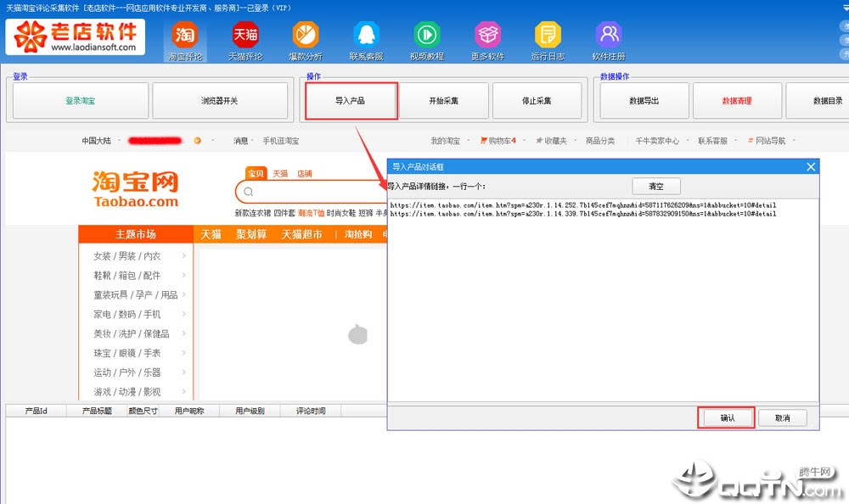Viewport: 849px width, 504px height.
Task: Expand 女装 / 男装 / 内衣 category arrow
Action: [184, 255]
